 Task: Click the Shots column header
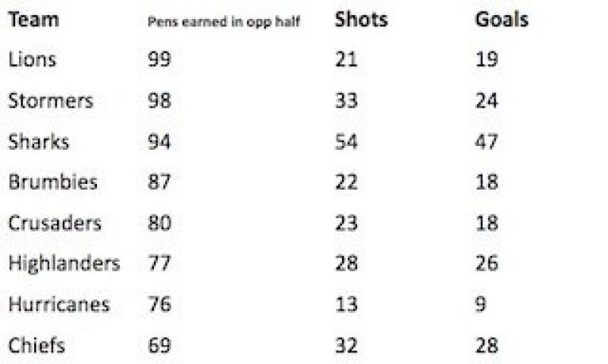click(361, 20)
